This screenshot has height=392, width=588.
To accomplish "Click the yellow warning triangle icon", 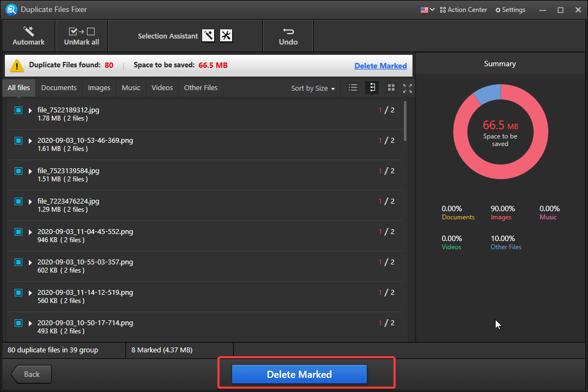I will click(x=16, y=65).
